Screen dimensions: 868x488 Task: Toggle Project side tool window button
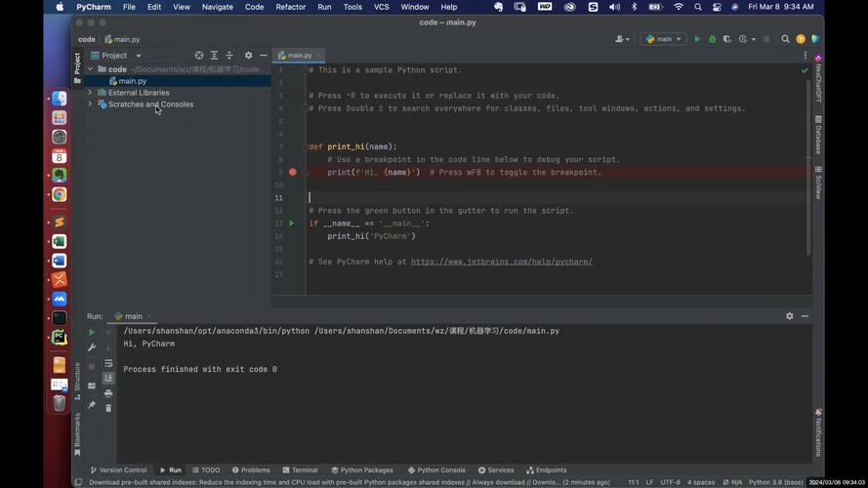point(77,67)
